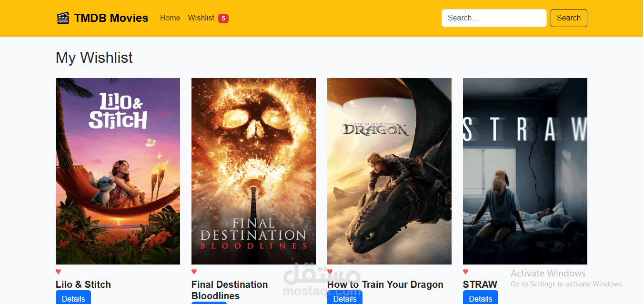The height and width of the screenshot is (304, 644).
Task: Open the Home nav link
Action: (170, 18)
